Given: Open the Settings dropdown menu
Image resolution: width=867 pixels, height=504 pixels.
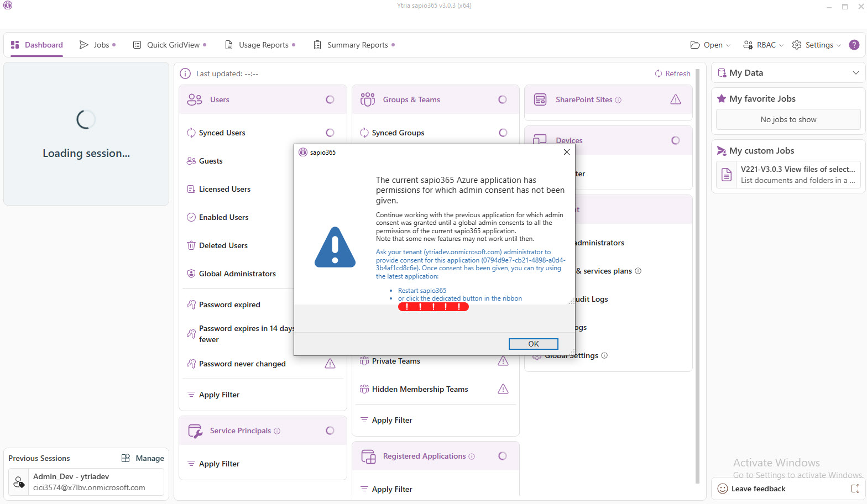Looking at the screenshot, I should [817, 45].
